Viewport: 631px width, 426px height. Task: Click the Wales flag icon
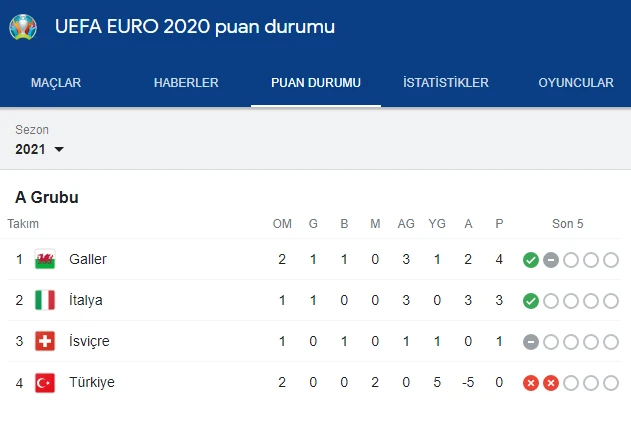tap(45, 259)
